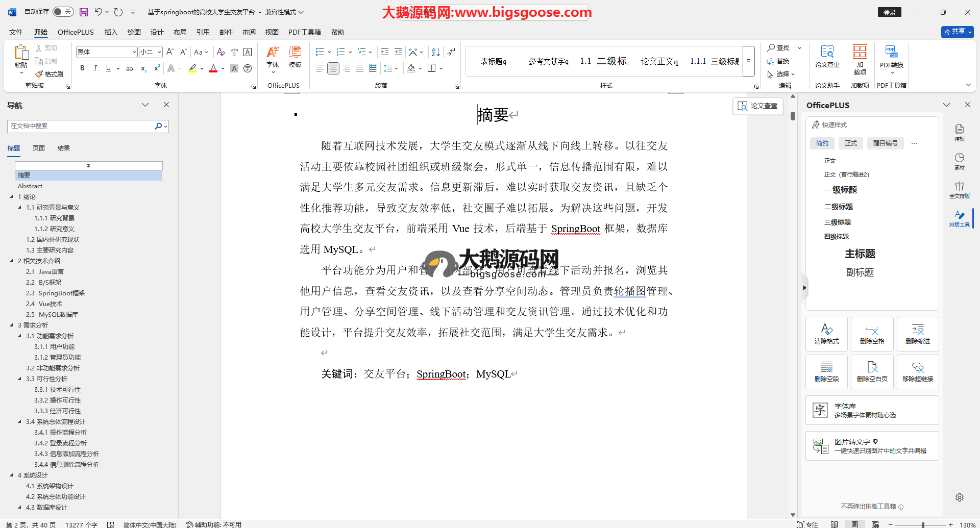Select the 正式 quick style button

pyautogui.click(x=850, y=143)
